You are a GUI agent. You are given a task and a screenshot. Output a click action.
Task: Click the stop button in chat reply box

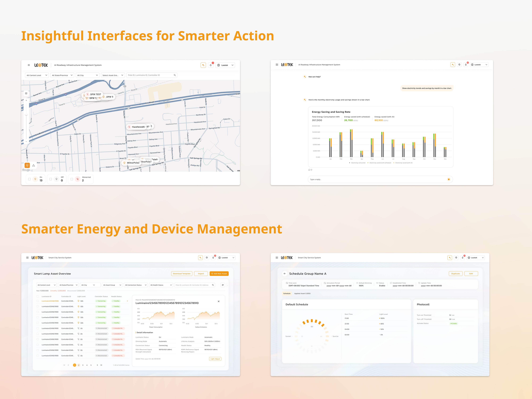click(449, 179)
